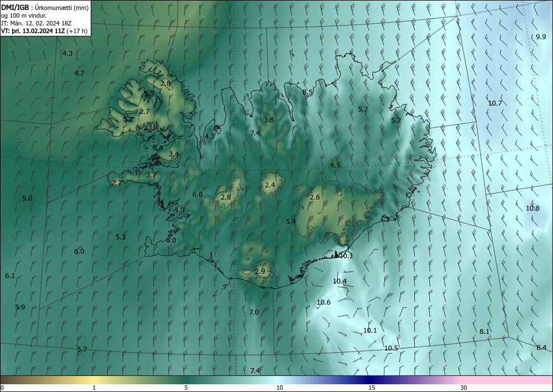The width and height of the screenshot is (553, 392).
Task: Click the 5.3 value southwest of Reykjanes
Action: coord(121,237)
